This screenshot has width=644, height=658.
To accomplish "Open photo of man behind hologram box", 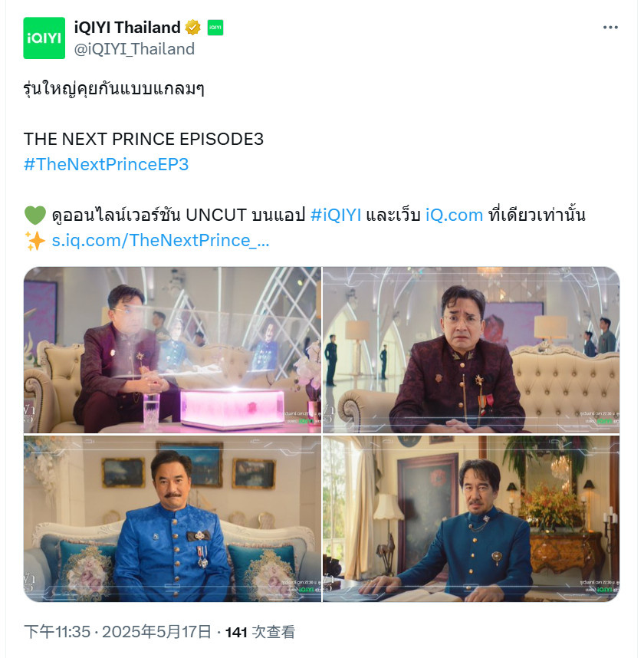I will [172, 350].
